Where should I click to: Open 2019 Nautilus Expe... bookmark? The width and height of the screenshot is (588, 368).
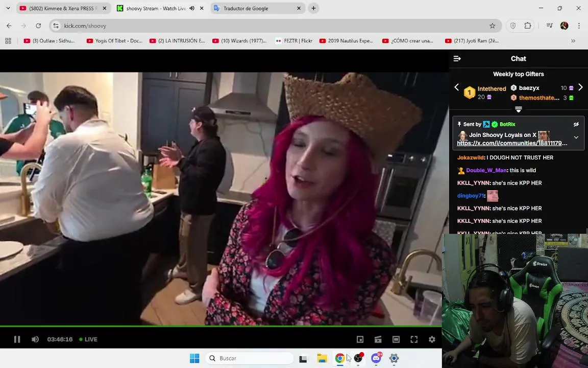click(347, 41)
